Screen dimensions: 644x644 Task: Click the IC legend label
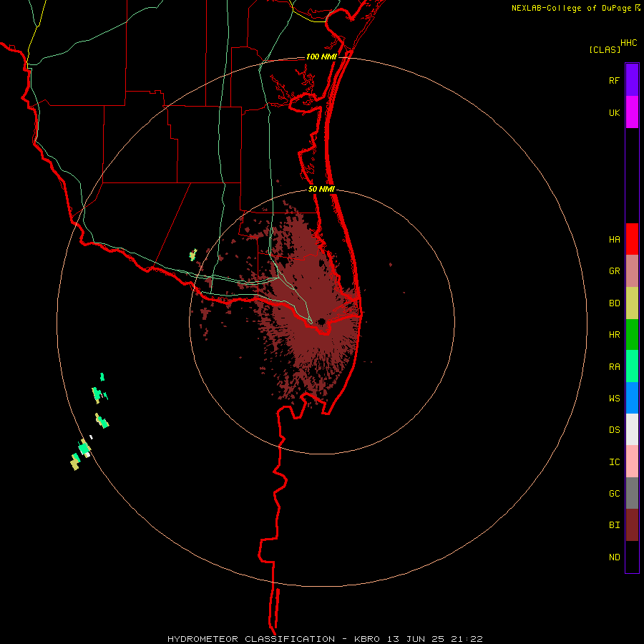pyautogui.click(x=614, y=462)
